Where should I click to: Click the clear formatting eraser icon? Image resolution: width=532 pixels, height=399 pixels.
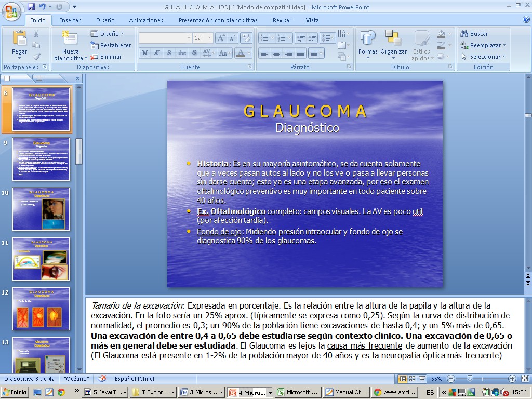pos(246,38)
